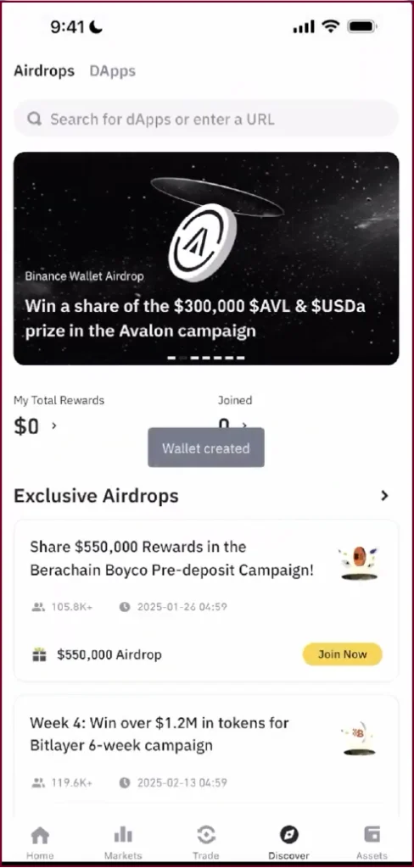Open the Week 4 Bitlayer campaign title
The image size is (414, 868).
(159, 734)
